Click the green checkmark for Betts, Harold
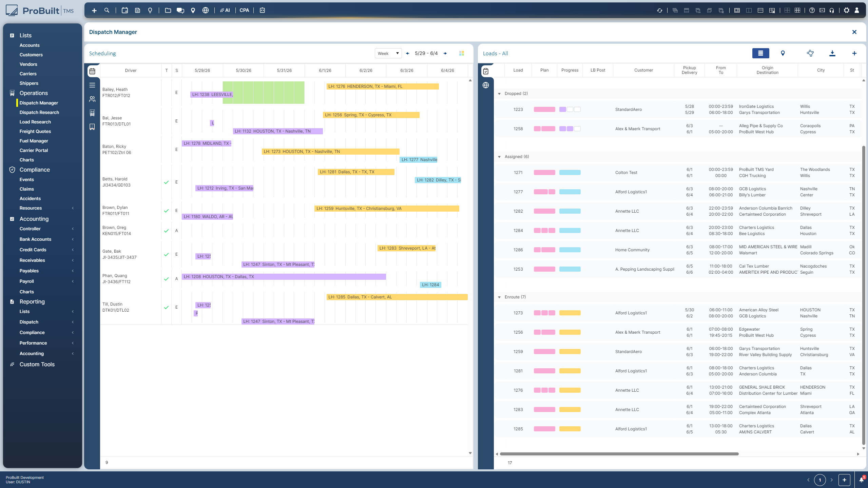 (x=166, y=182)
